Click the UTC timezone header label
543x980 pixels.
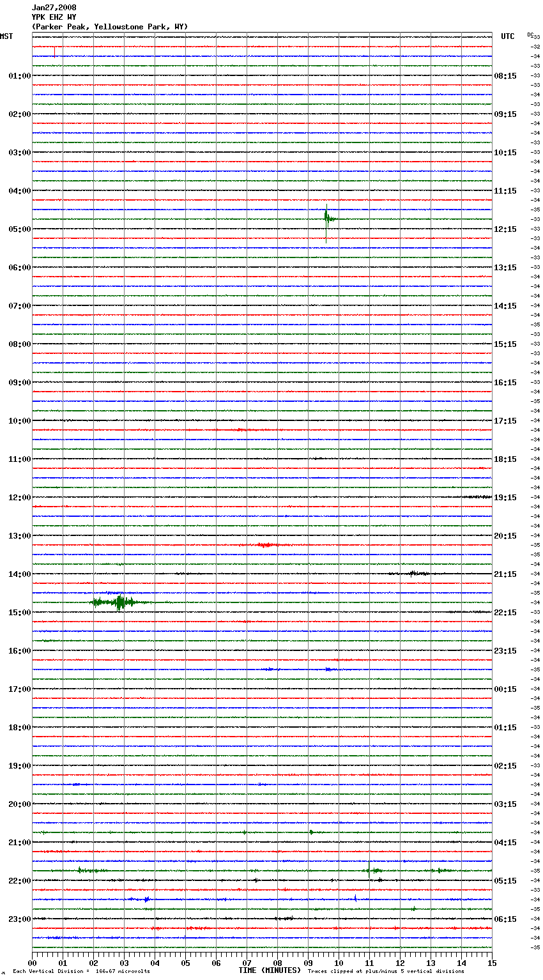point(508,36)
